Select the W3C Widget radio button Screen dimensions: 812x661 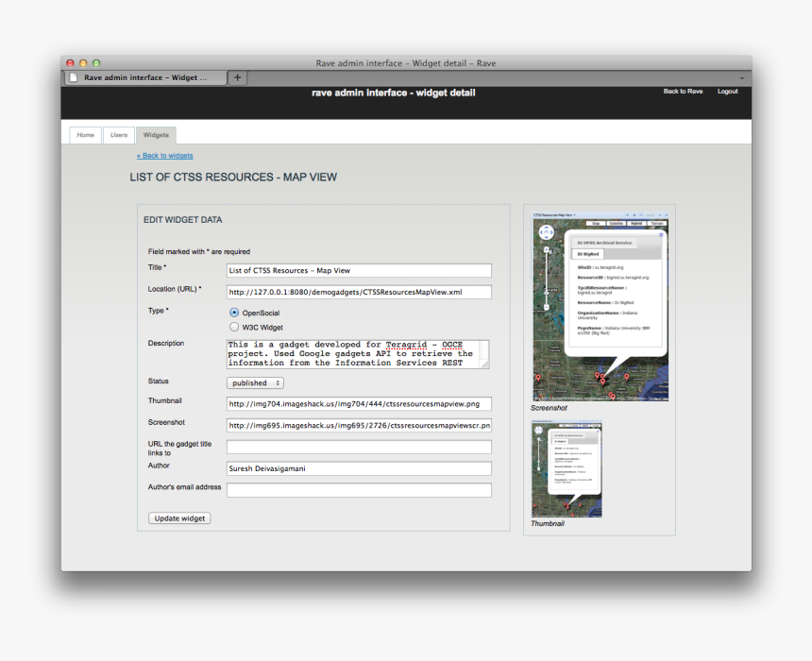click(x=234, y=327)
